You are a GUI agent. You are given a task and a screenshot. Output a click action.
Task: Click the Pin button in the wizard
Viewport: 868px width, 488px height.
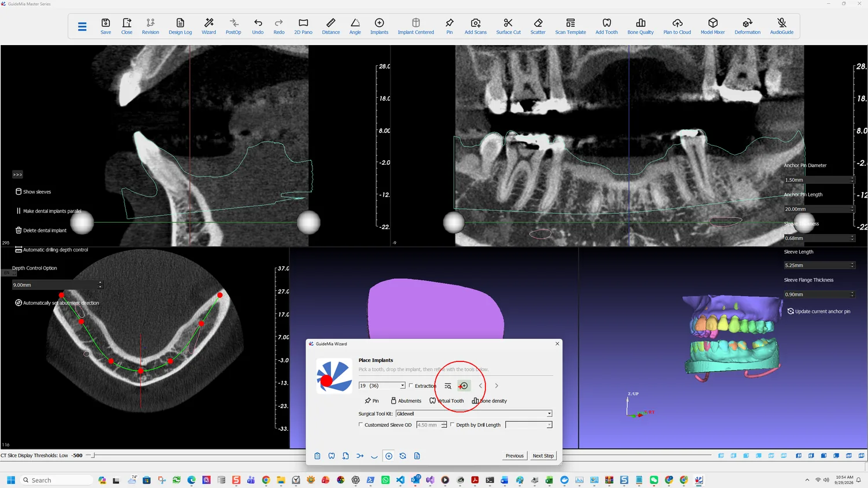[372, 401]
